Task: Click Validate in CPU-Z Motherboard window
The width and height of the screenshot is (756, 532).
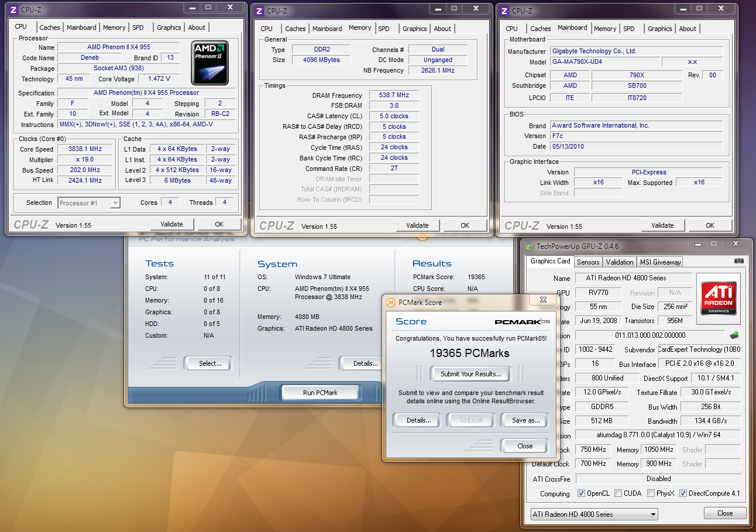Action: coord(662,225)
